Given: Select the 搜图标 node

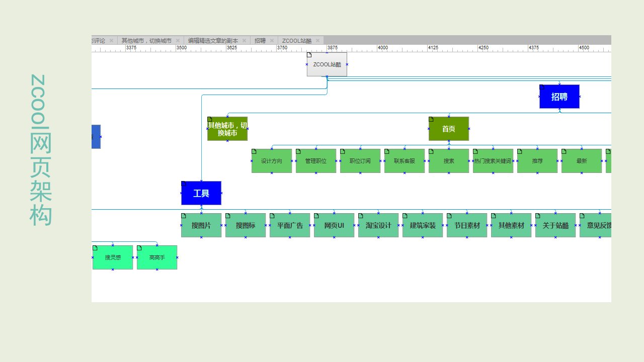Looking at the screenshot, I should click(x=246, y=225).
